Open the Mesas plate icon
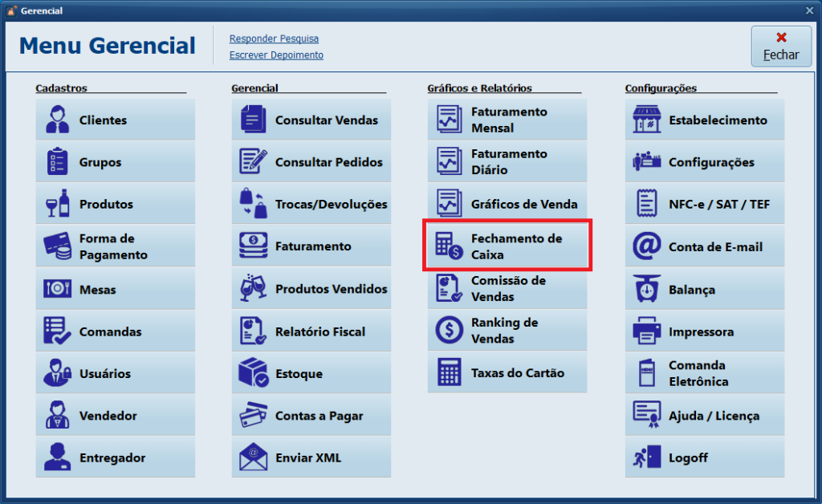Screen dimensions: 822x504 click(58, 289)
